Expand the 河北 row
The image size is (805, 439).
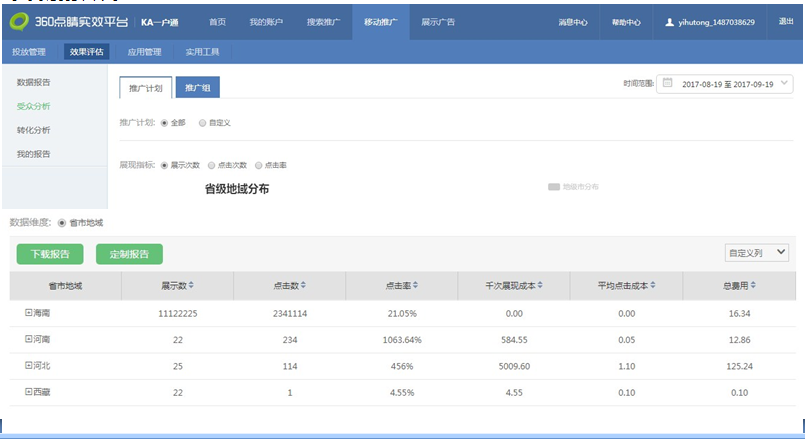[x=29, y=366]
